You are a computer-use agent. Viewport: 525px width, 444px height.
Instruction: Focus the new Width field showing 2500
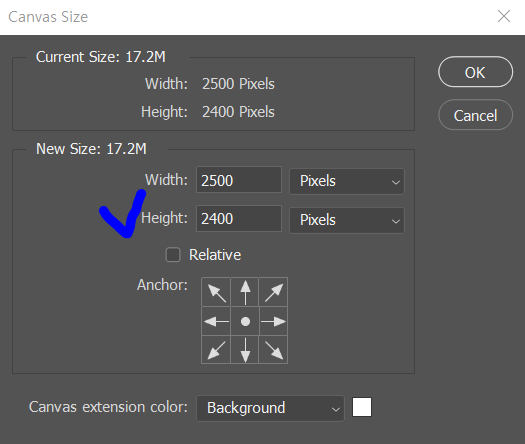pyautogui.click(x=239, y=180)
